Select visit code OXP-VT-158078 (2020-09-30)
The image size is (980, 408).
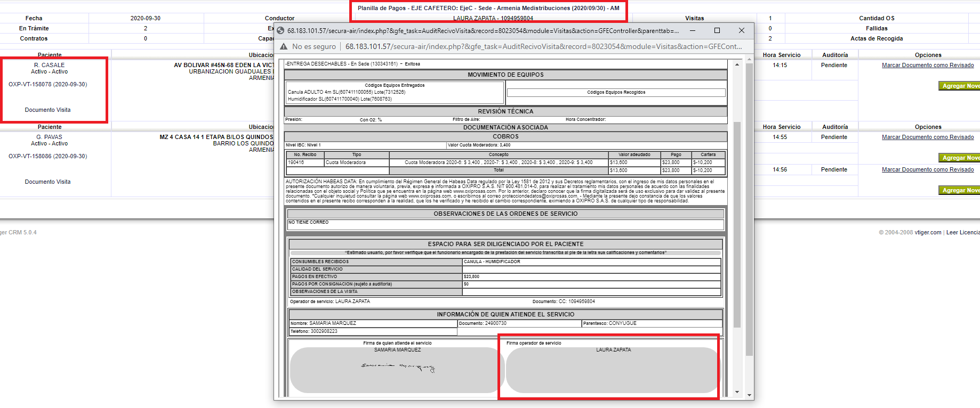(47, 84)
